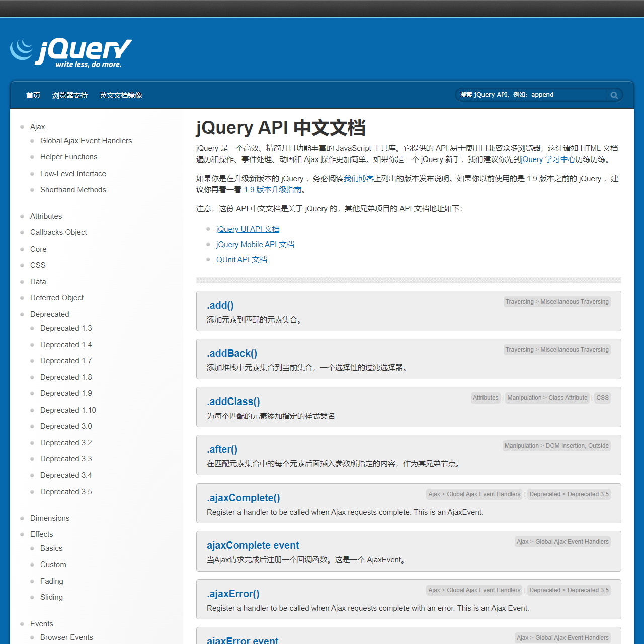This screenshot has width=644, height=644.
Task: Select the Callbacks Object sidebar entry
Action: pyautogui.click(x=58, y=232)
